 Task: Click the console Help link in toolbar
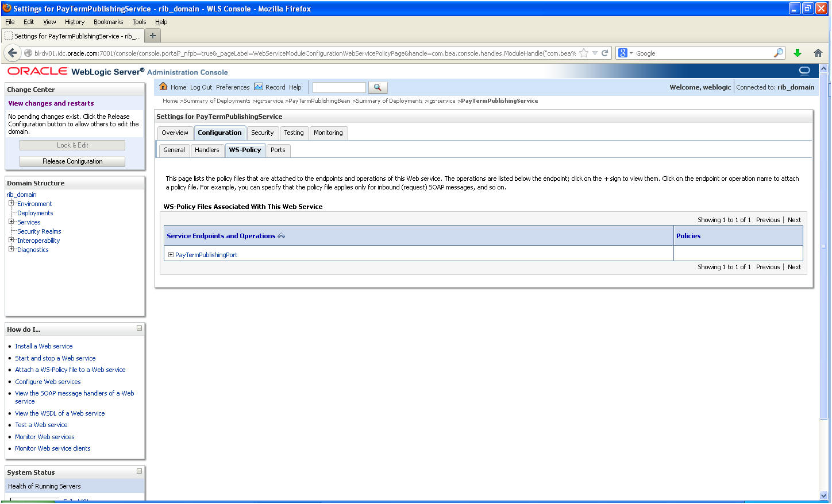click(295, 87)
